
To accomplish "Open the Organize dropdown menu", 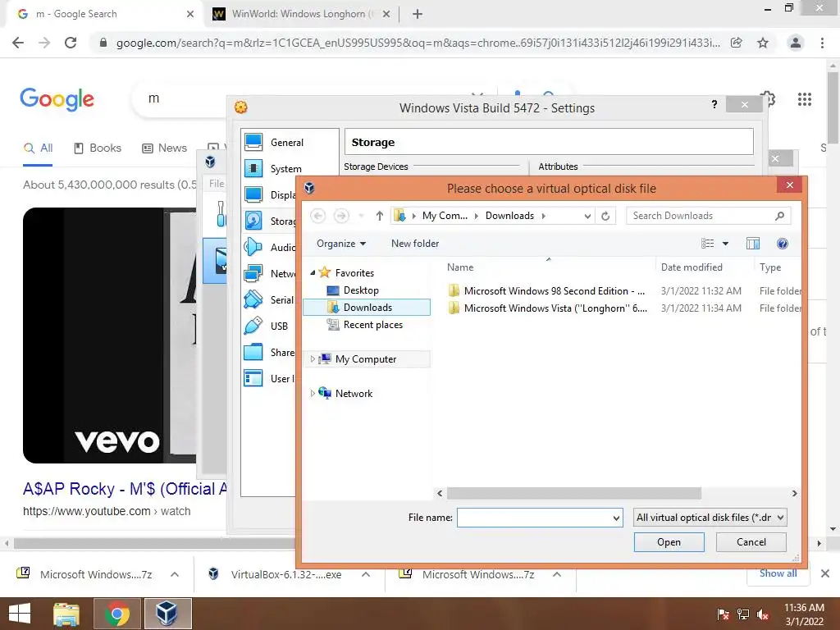I will (341, 244).
